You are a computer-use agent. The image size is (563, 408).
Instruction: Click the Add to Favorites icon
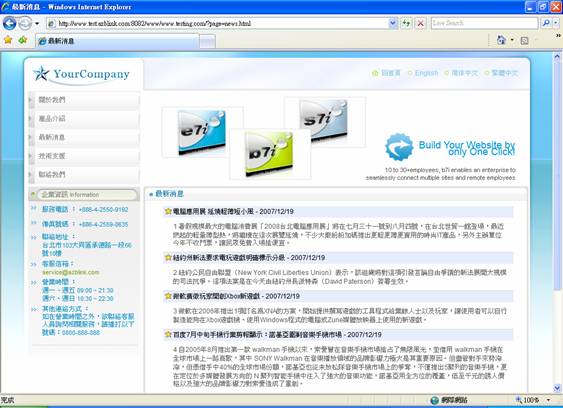tap(23, 40)
